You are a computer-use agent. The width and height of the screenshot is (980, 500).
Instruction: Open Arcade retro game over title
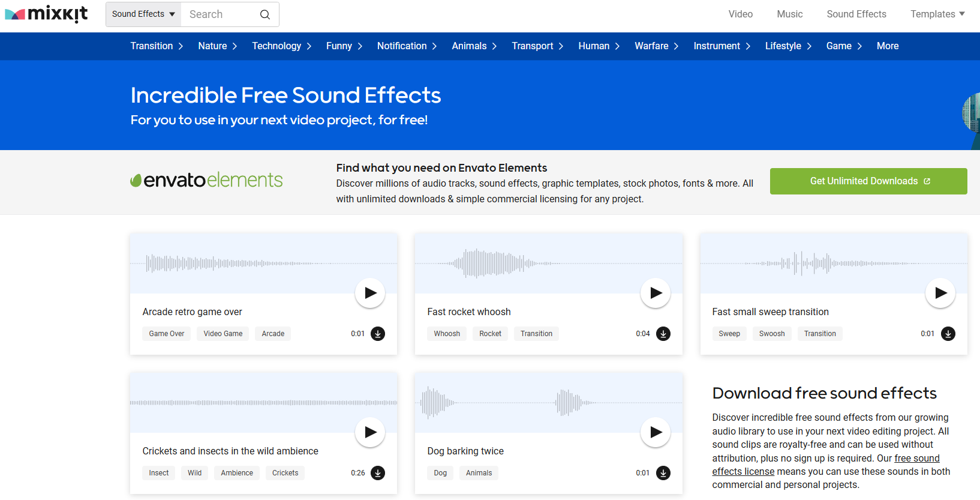click(x=193, y=312)
